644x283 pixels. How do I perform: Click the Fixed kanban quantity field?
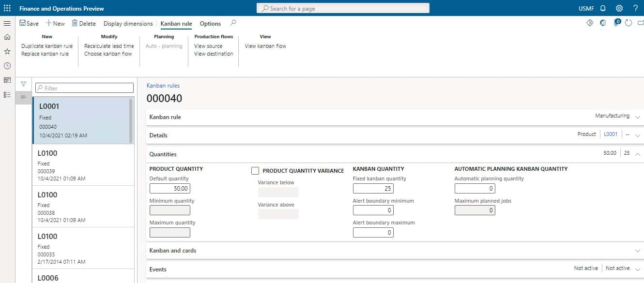coord(373,188)
